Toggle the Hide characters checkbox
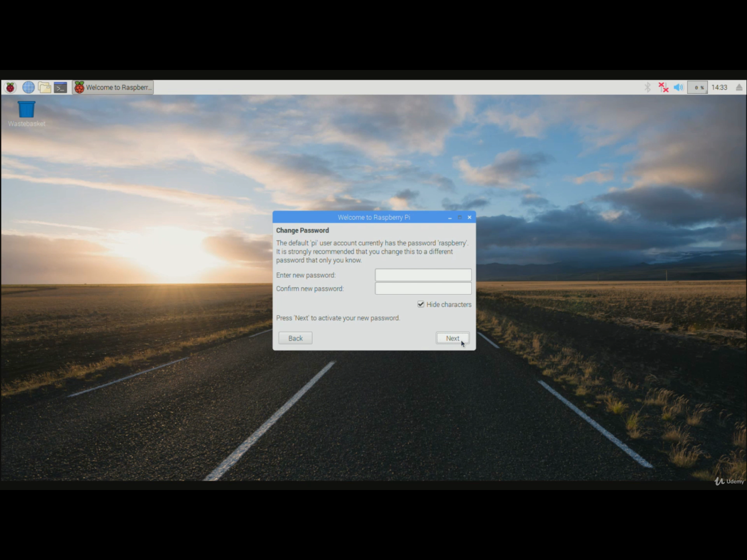Viewport: 747px width, 560px height. [421, 304]
